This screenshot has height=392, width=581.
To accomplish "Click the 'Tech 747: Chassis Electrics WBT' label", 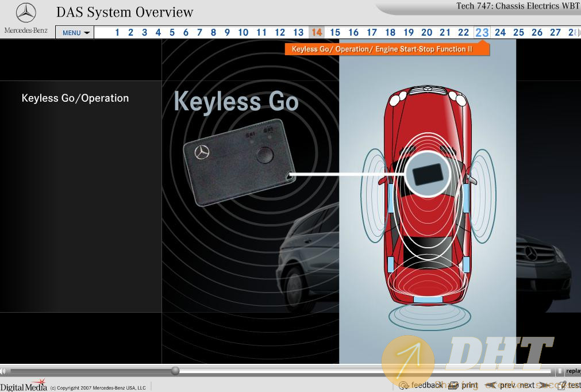I will coord(518,6).
